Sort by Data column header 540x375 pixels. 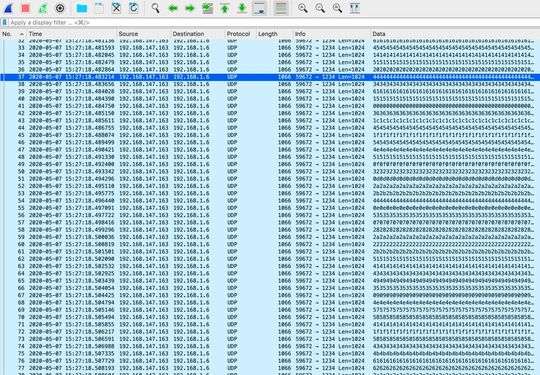click(x=455, y=34)
